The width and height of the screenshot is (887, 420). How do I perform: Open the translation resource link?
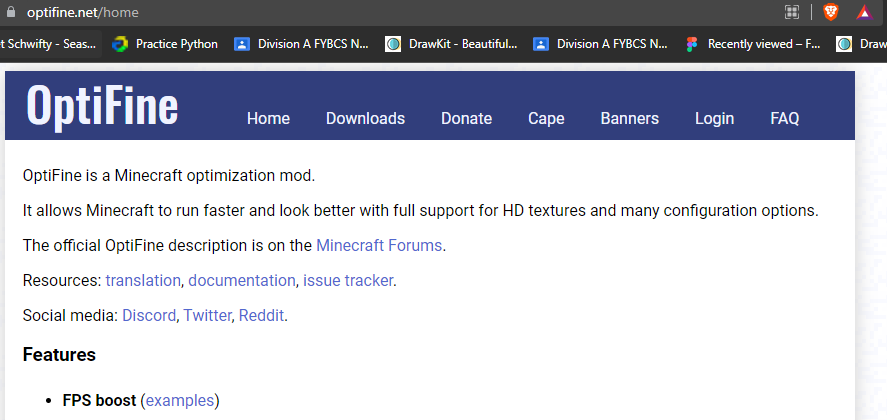pyautogui.click(x=143, y=281)
